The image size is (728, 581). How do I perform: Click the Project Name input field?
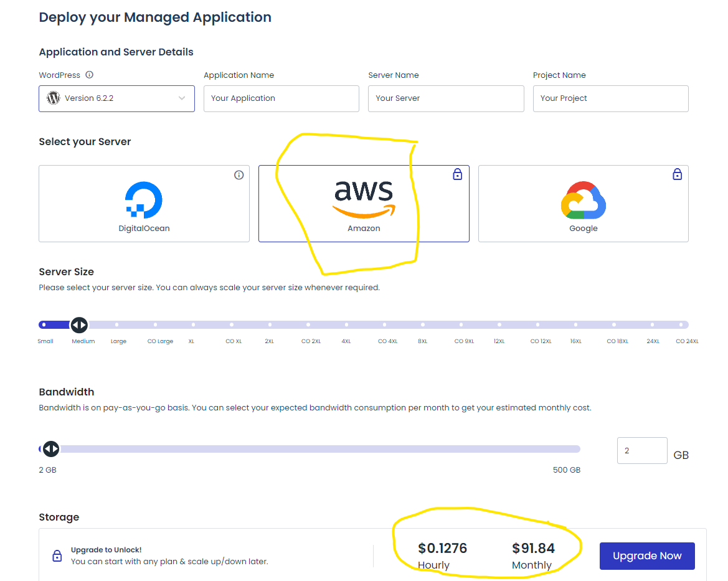click(610, 98)
